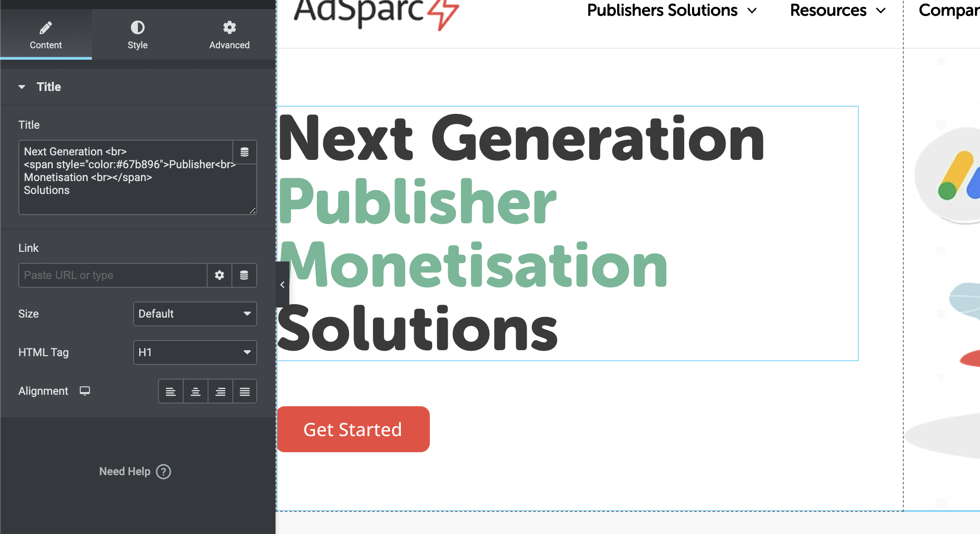The width and height of the screenshot is (980, 534).
Task: Click the Need Help question mark icon
Action: (x=163, y=472)
